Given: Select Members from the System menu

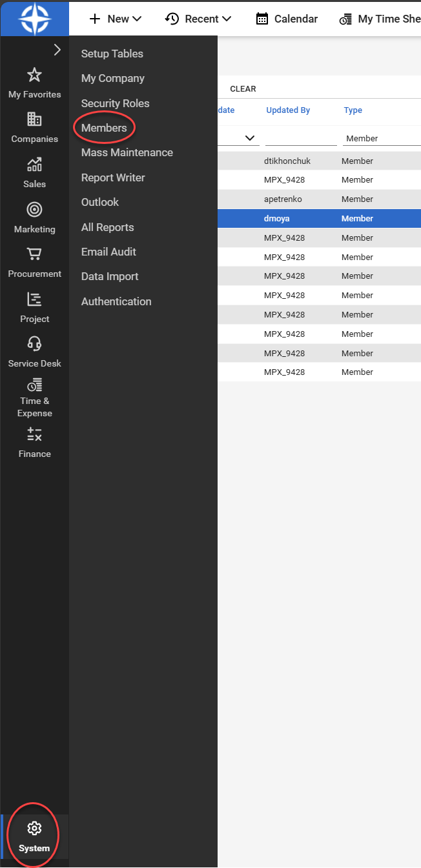Looking at the screenshot, I should tap(104, 128).
